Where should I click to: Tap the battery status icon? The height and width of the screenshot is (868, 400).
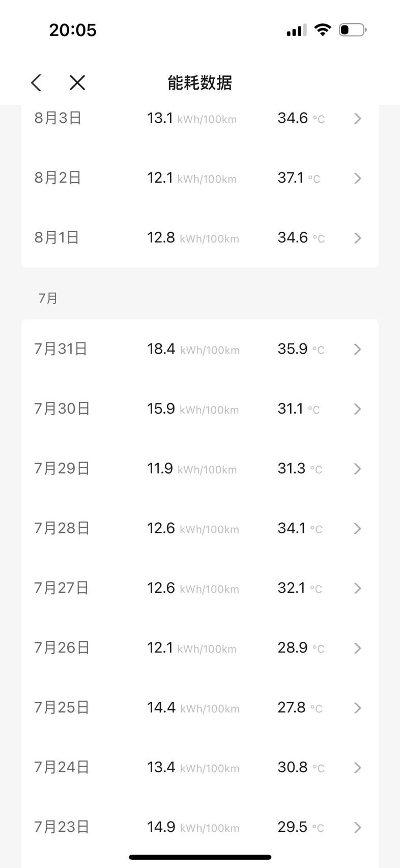[353, 30]
